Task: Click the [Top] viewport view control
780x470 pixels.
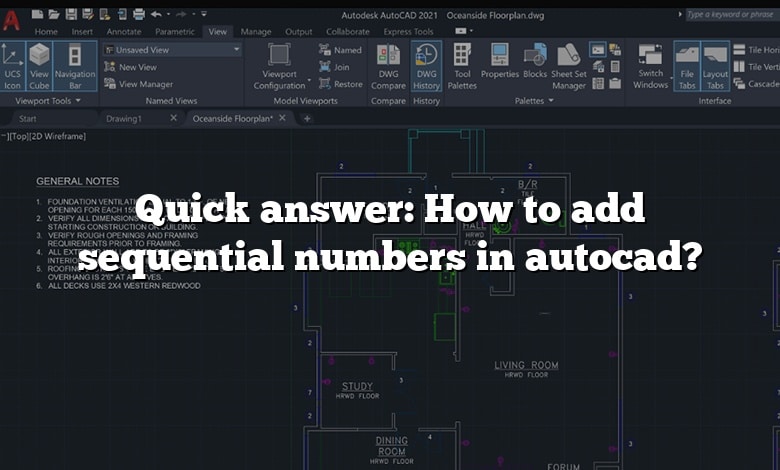Action: (x=19, y=136)
